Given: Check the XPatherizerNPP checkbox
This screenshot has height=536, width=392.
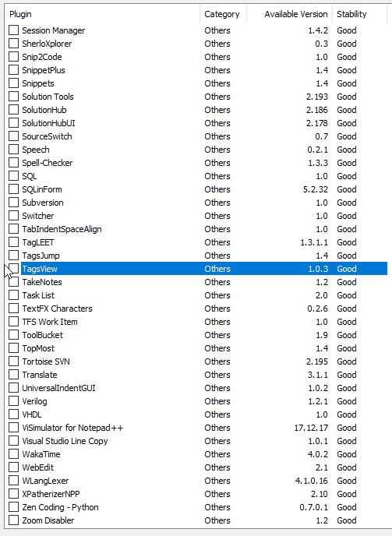Looking at the screenshot, I should (x=14, y=494).
